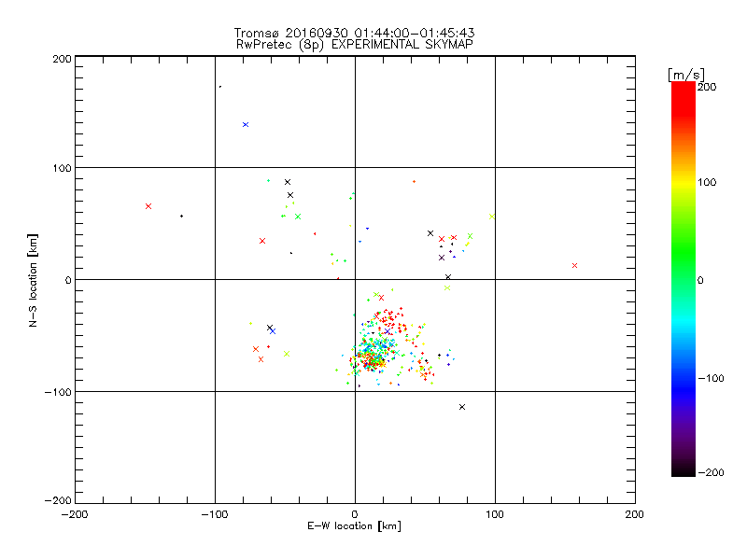Click the 200 label on the colorbar
This screenshot has height=560, width=747.
(x=707, y=87)
